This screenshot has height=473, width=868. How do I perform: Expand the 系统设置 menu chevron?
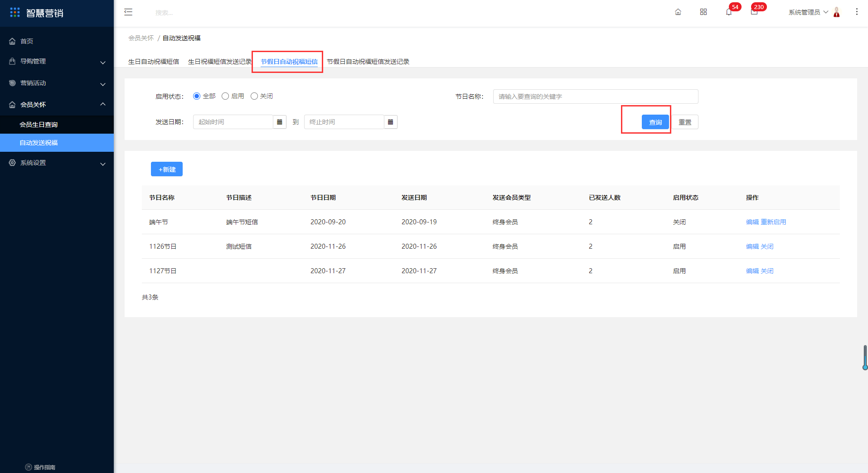tap(103, 164)
